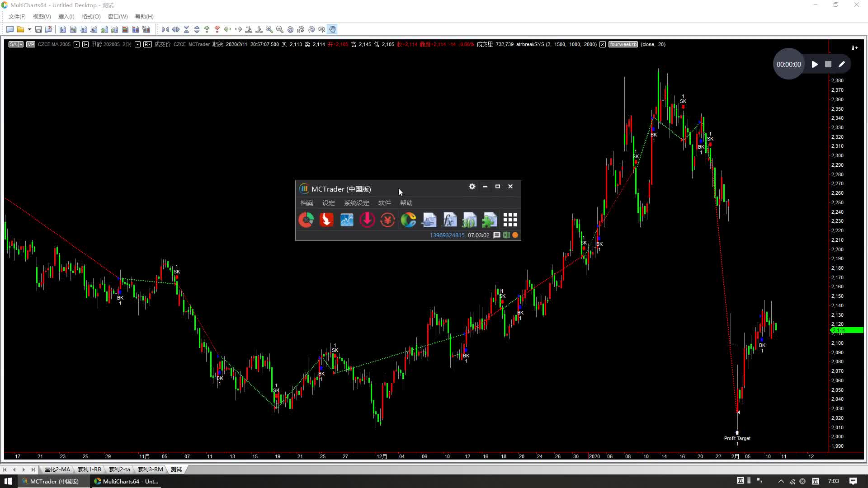Click the green left arrow toolbar icon
The image size is (868, 488).
pyautogui.click(x=228, y=29)
